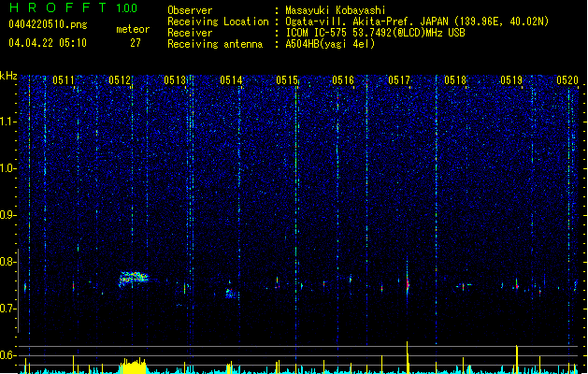Image resolution: width=588 pixels, height=374 pixels.
Task: Click the 0518 time marker
Action: (x=455, y=79)
